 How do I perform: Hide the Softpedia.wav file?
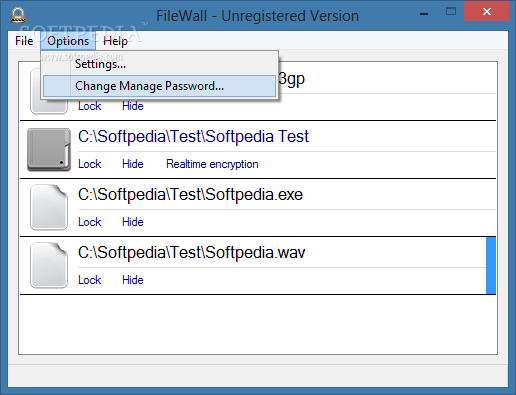(133, 280)
